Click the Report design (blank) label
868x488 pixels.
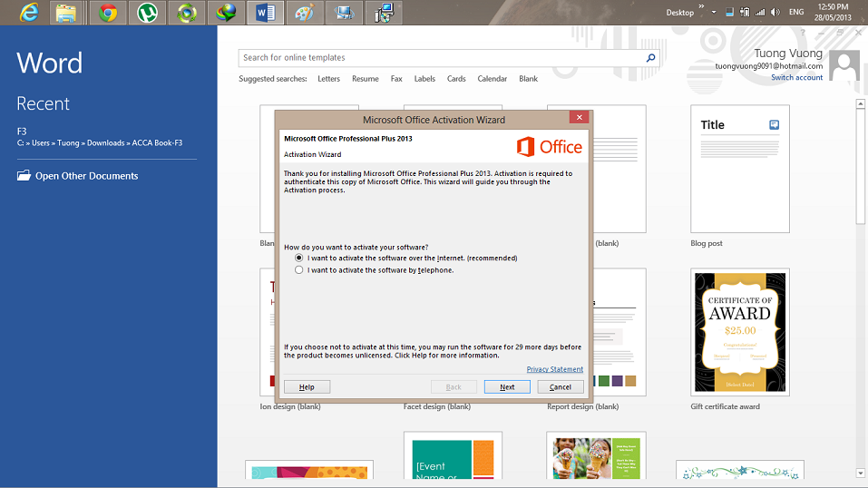pyautogui.click(x=583, y=406)
